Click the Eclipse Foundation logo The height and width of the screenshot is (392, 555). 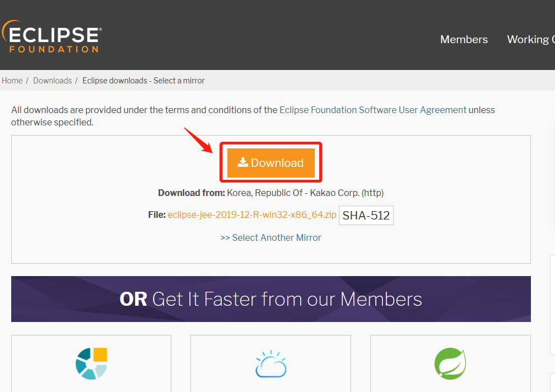click(52, 37)
